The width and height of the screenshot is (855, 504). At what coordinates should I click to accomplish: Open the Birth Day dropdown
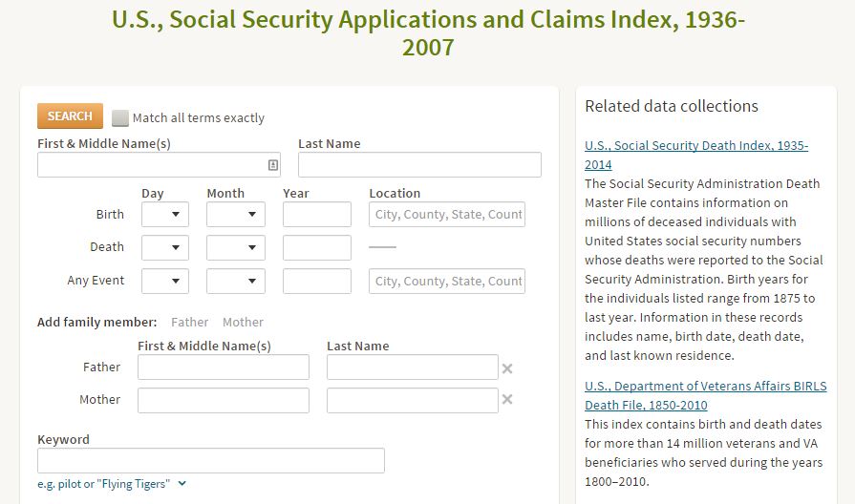point(164,214)
